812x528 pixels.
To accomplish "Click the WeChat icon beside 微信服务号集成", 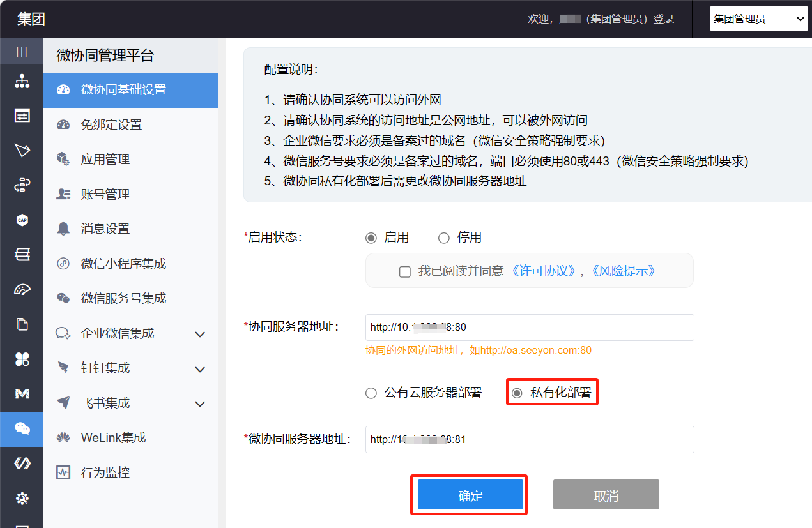I will [63, 298].
